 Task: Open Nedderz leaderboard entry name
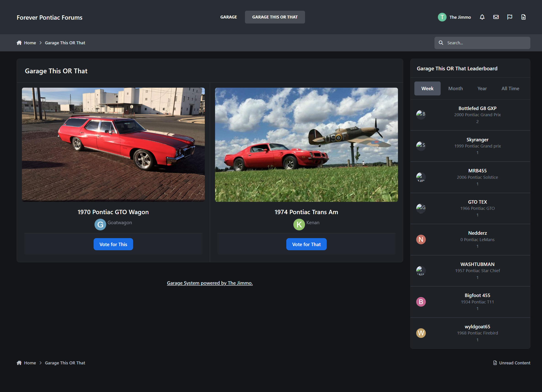point(477,233)
